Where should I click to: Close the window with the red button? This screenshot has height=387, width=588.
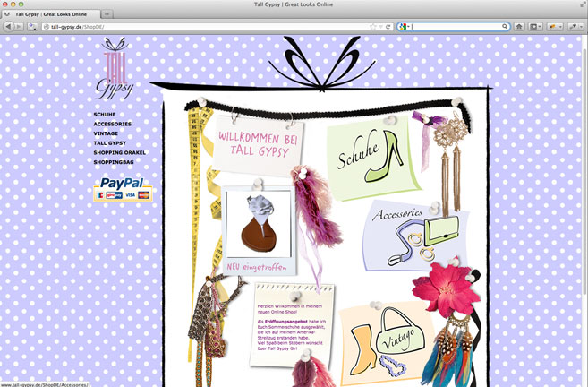[5, 4]
